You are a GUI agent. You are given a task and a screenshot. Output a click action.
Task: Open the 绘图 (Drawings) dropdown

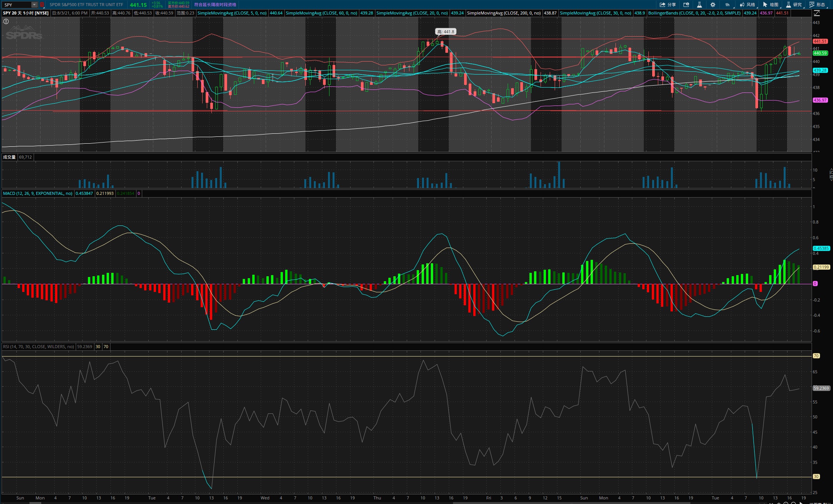[771, 5]
